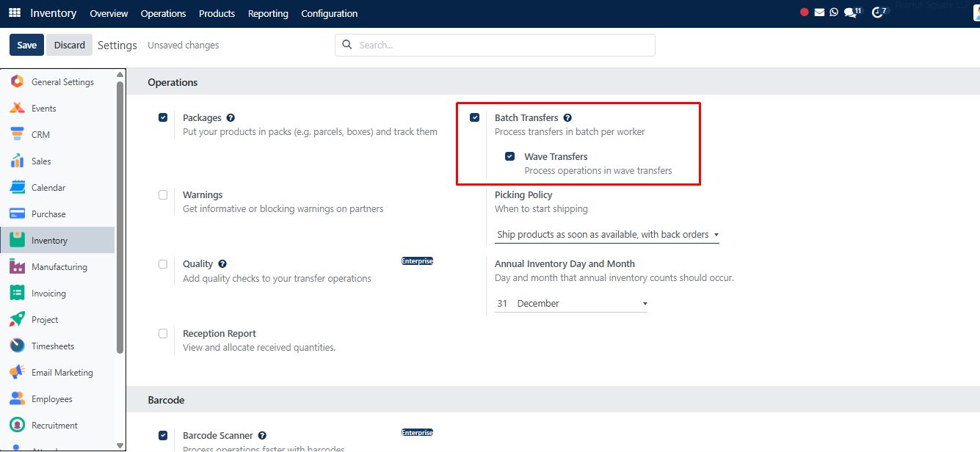
Task: Click help icon next to Quality
Action: [222, 263]
